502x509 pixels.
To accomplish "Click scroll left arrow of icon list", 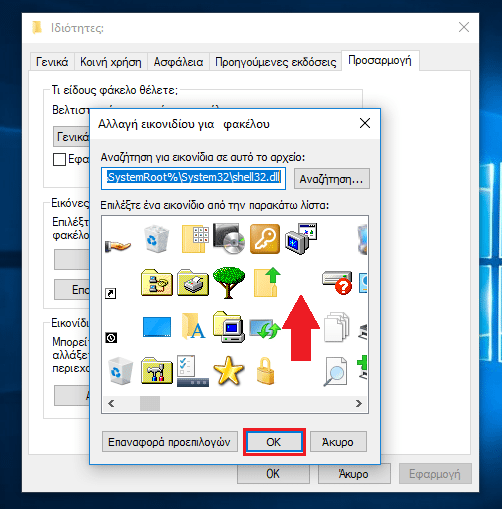I will pyautogui.click(x=111, y=404).
